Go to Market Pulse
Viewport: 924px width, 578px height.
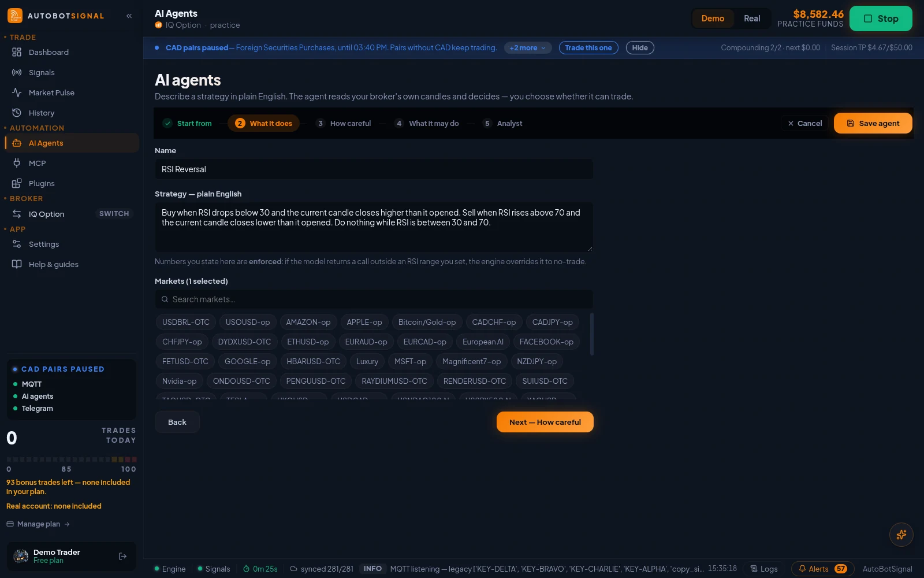pos(72,92)
